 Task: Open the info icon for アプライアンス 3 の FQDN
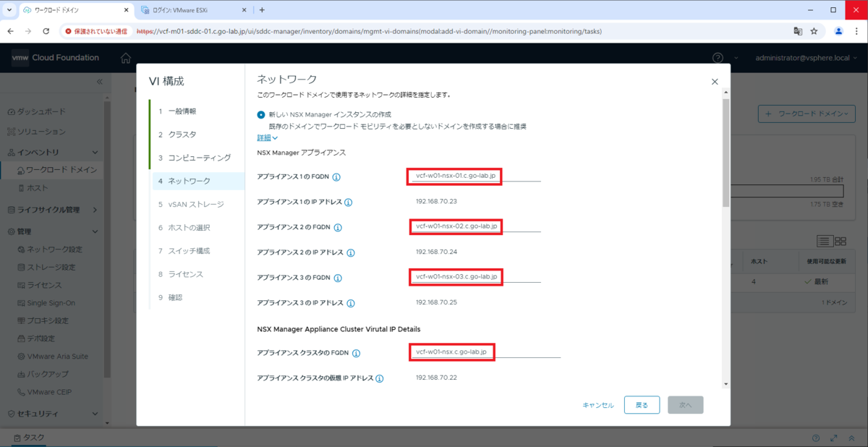coord(337,278)
